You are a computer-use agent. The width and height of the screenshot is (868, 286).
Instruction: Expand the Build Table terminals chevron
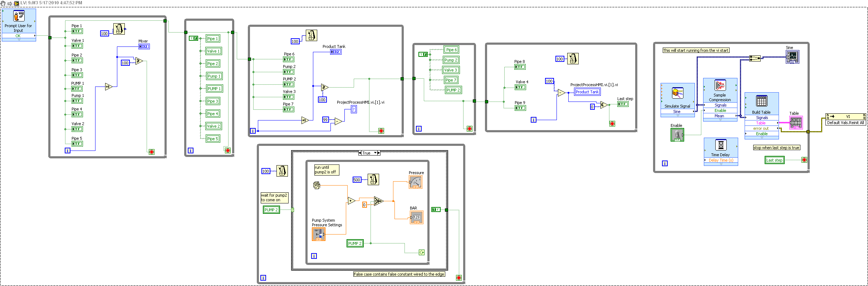[761, 138]
